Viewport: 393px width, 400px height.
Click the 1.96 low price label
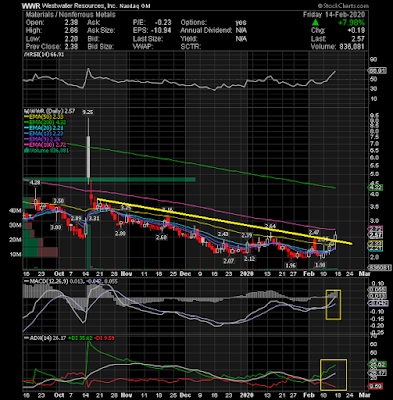291,265
